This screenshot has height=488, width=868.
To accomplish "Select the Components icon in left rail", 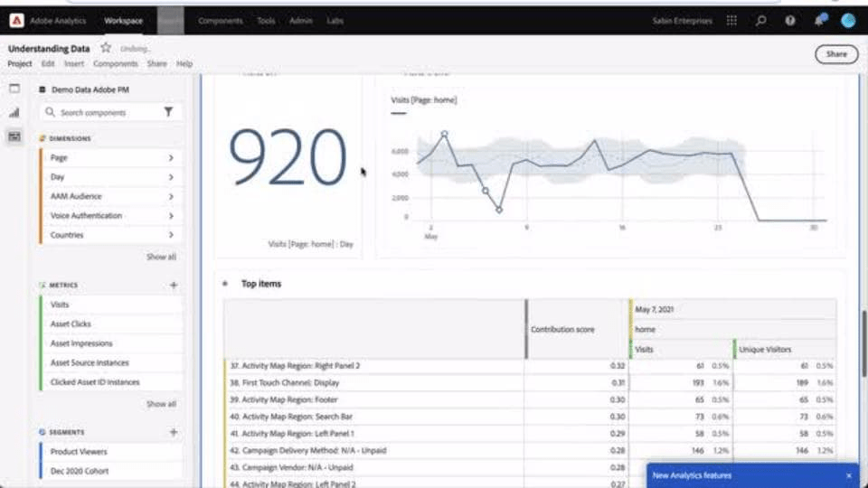I will click(x=14, y=136).
